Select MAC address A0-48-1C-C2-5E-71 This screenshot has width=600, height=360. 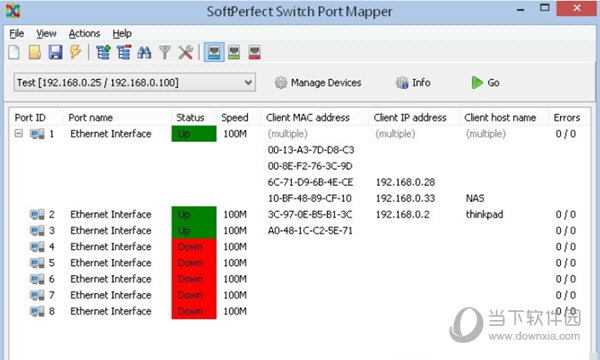pyautogui.click(x=310, y=231)
